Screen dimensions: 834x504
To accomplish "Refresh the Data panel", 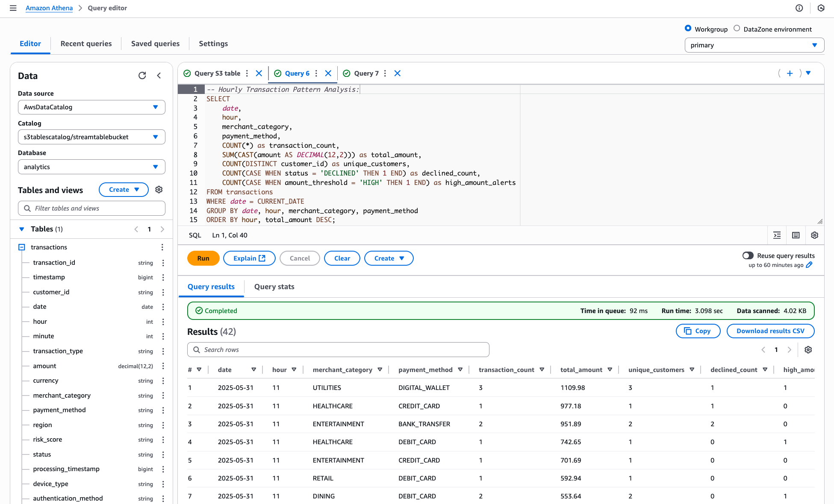I will (142, 76).
